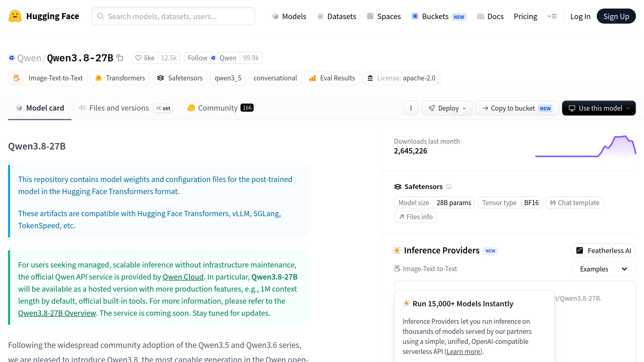Image resolution: width=644 pixels, height=362 pixels.
Task: Open the xet badge on Files tab
Action: [x=163, y=108]
